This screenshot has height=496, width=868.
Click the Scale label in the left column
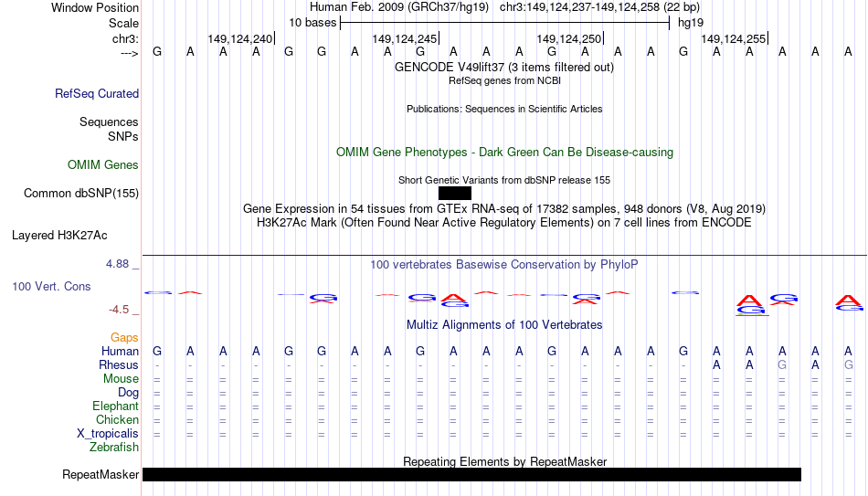(x=124, y=23)
